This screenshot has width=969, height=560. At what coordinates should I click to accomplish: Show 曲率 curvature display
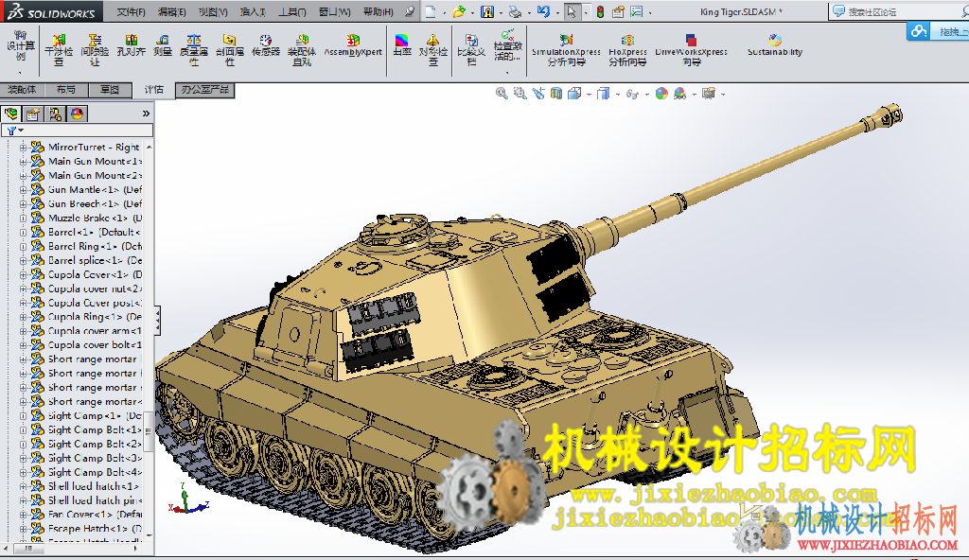tap(401, 45)
